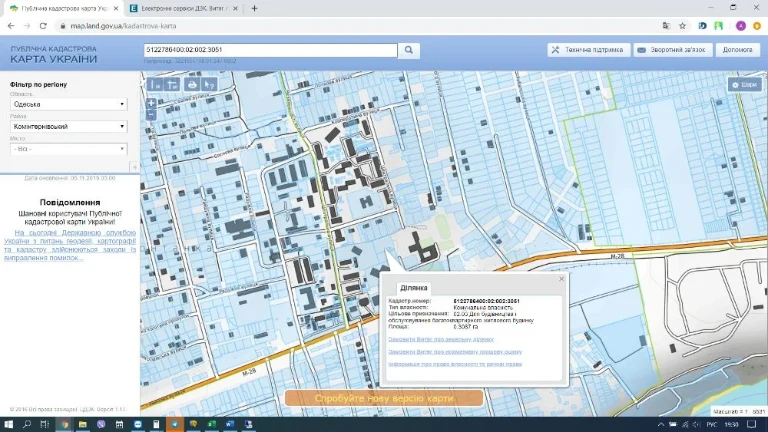768x432 pixels.
Task: Open link about ownership and property rights
Action: (455, 364)
